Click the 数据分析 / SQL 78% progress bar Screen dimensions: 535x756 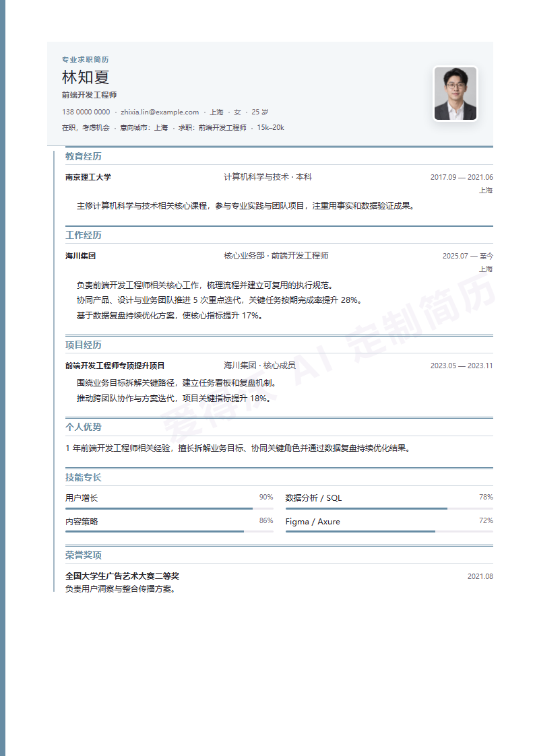coord(389,509)
